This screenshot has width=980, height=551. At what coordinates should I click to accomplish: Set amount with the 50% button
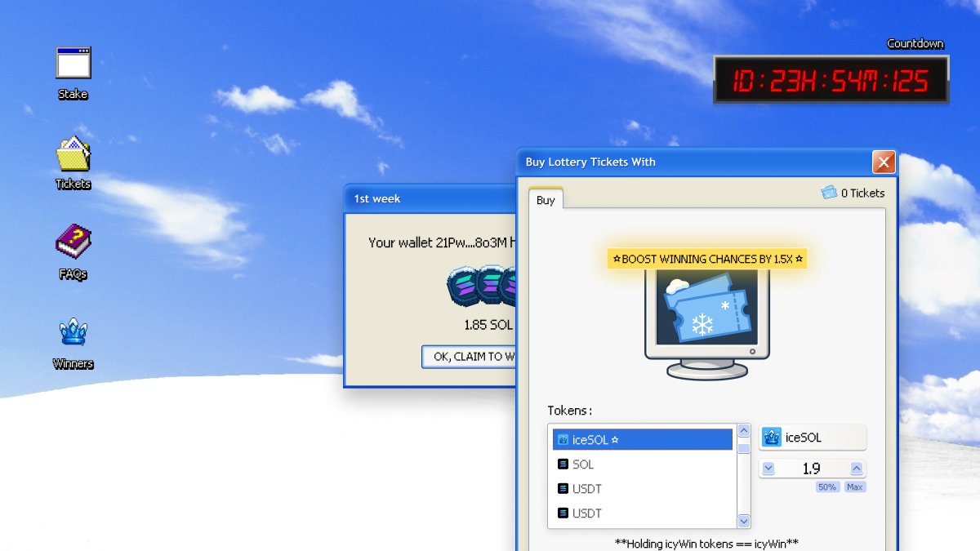pos(827,487)
